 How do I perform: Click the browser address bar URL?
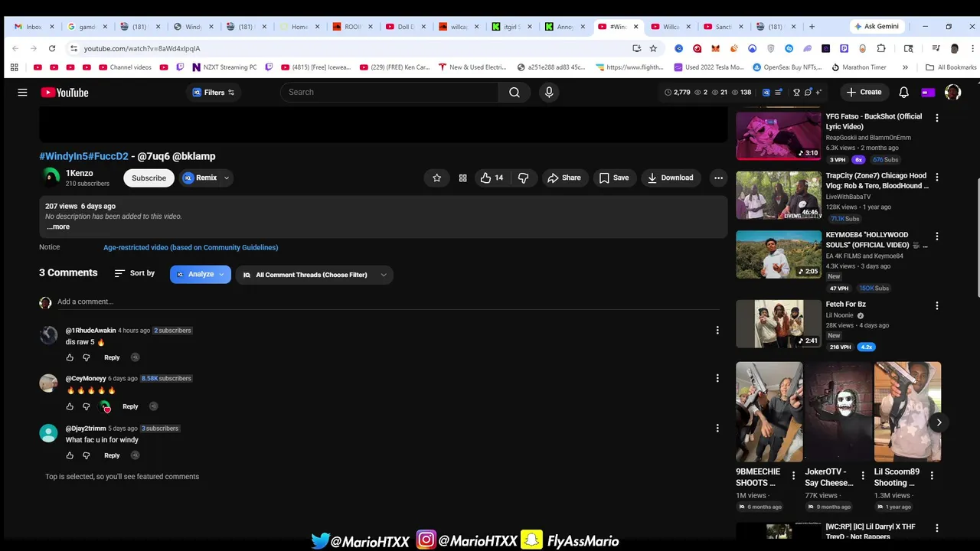point(142,48)
